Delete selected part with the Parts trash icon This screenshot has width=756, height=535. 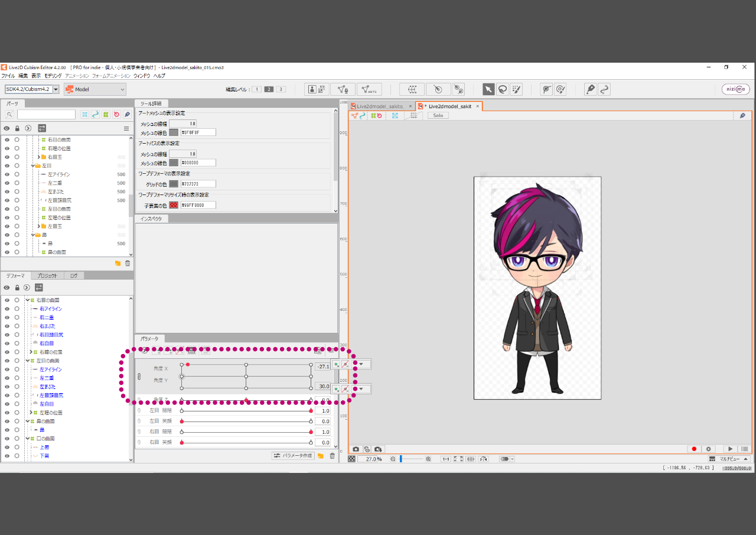pyautogui.click(x=128, y=263)
